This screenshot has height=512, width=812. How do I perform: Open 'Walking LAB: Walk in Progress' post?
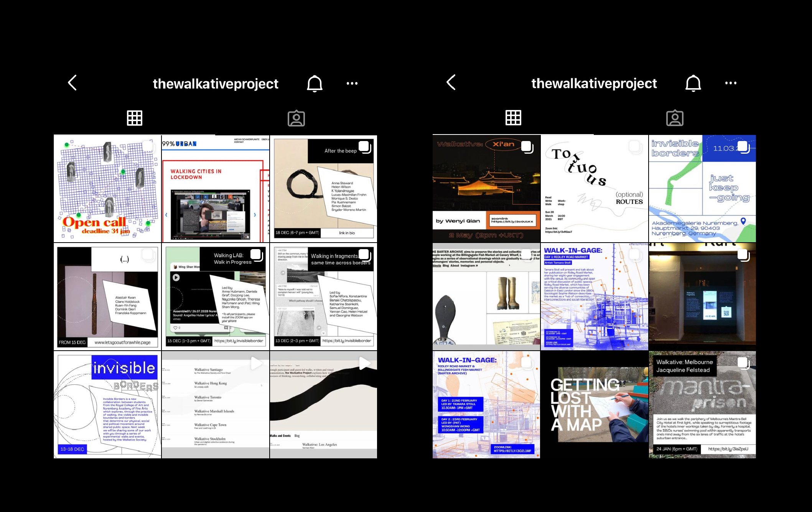click(x=215, y=296)
